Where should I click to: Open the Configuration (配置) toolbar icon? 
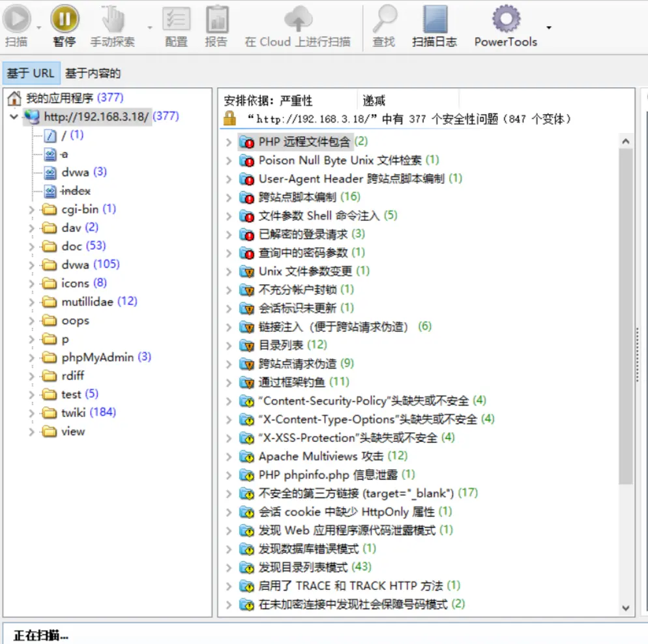point(177,19)
